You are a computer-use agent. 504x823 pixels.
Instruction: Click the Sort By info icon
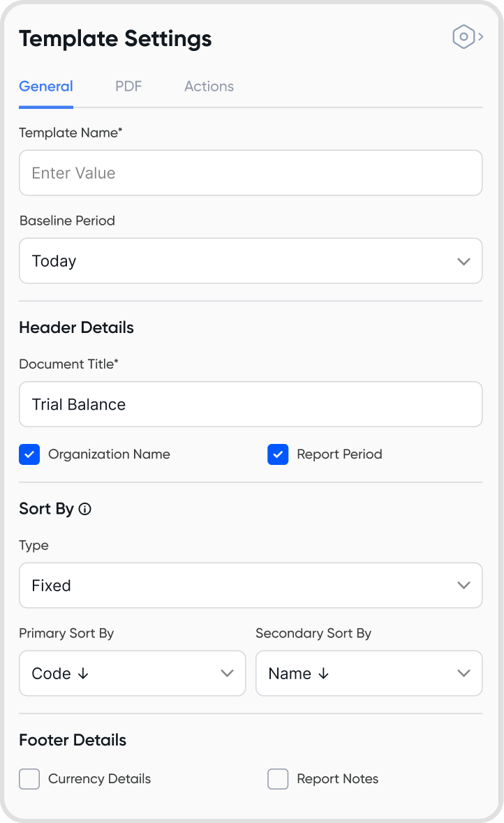point(85,510)
